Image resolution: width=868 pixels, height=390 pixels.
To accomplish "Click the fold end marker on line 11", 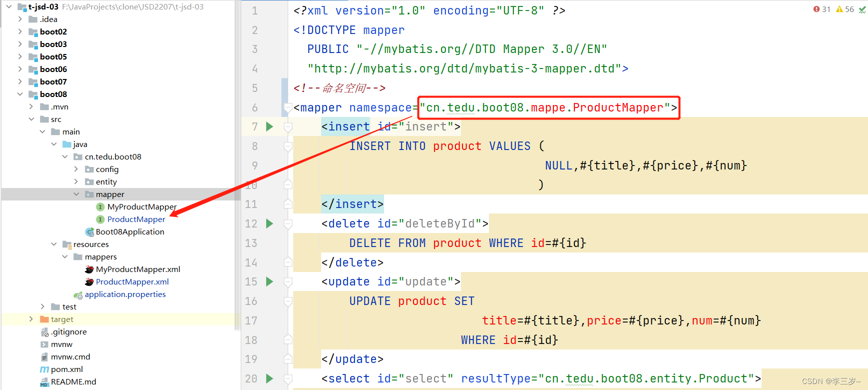I will (288, 204).
